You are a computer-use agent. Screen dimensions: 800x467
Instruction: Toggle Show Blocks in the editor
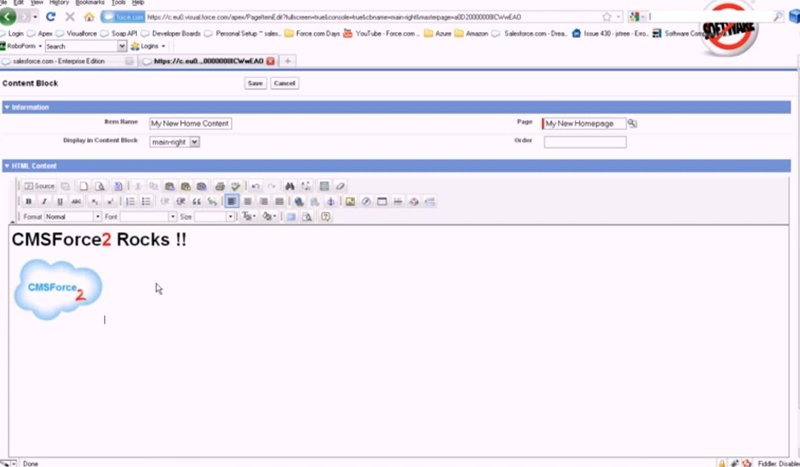tap(307, 217)
